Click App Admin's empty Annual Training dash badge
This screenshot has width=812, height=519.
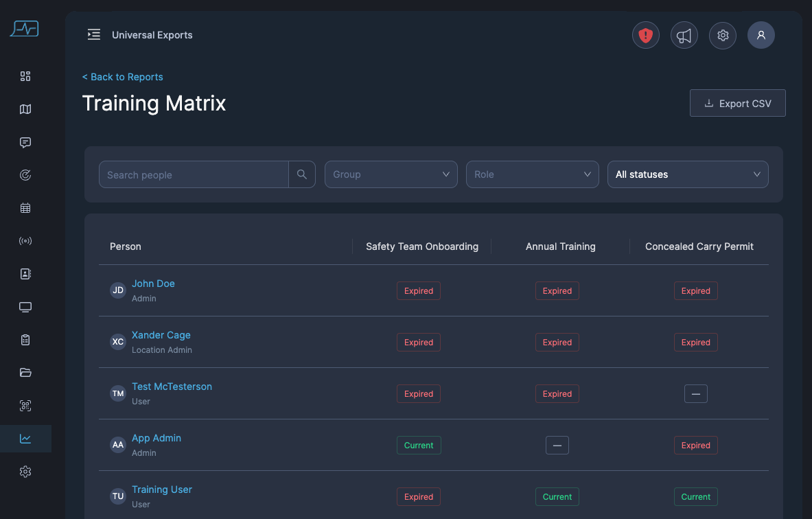[x=557, y=445]
